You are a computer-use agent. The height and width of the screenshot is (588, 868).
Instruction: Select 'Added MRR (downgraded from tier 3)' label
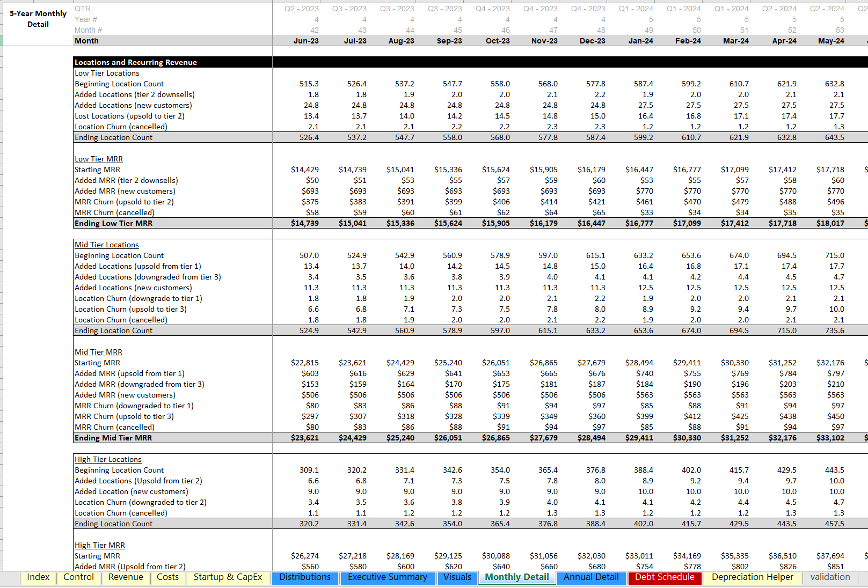pos(140,384)
